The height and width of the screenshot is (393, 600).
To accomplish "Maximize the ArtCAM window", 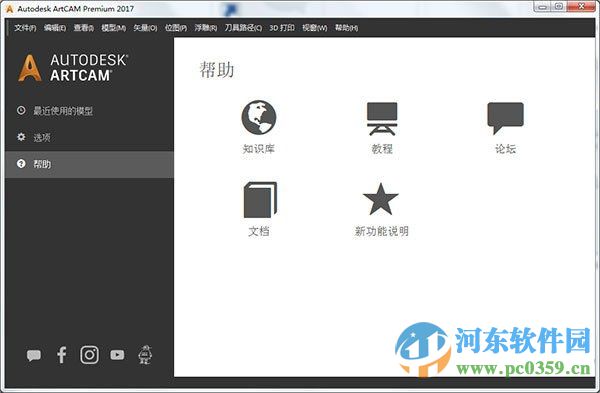I will [x=559, y=7].
